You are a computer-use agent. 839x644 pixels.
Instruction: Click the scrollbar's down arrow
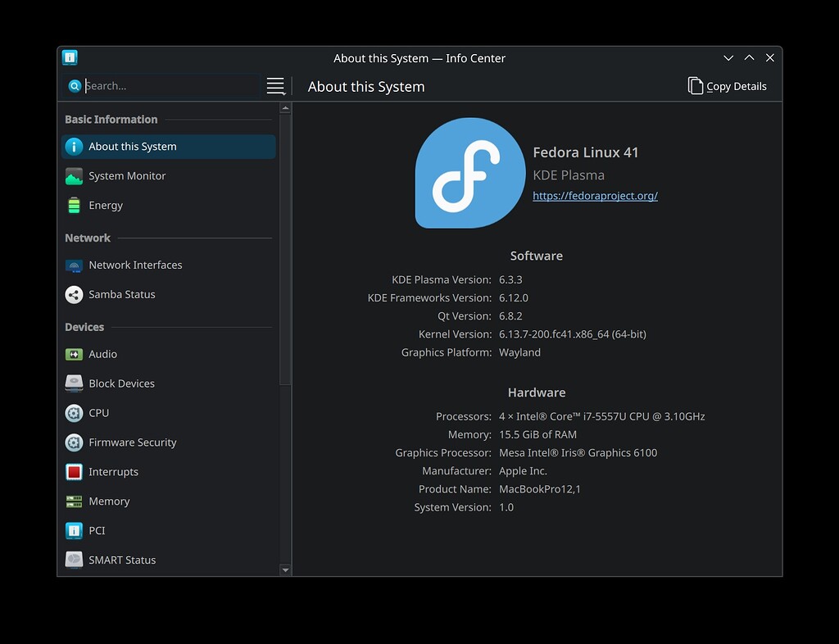click(x=285, y=569)
